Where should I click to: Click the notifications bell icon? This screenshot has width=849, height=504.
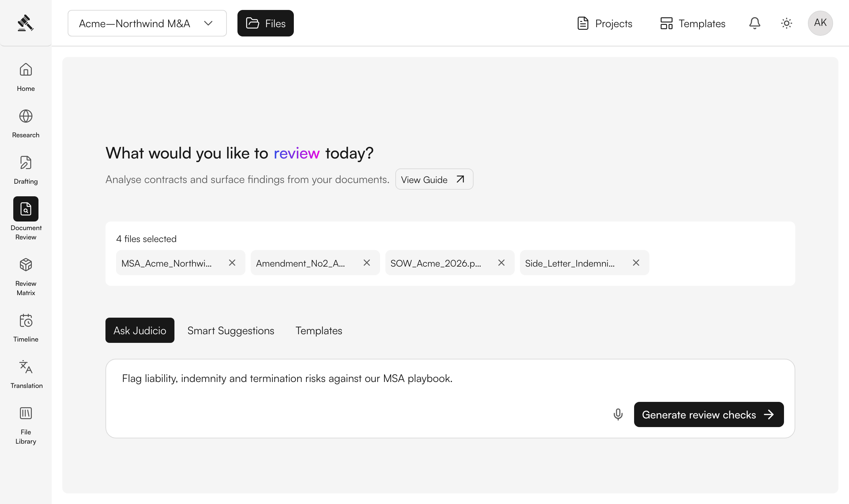754,23
